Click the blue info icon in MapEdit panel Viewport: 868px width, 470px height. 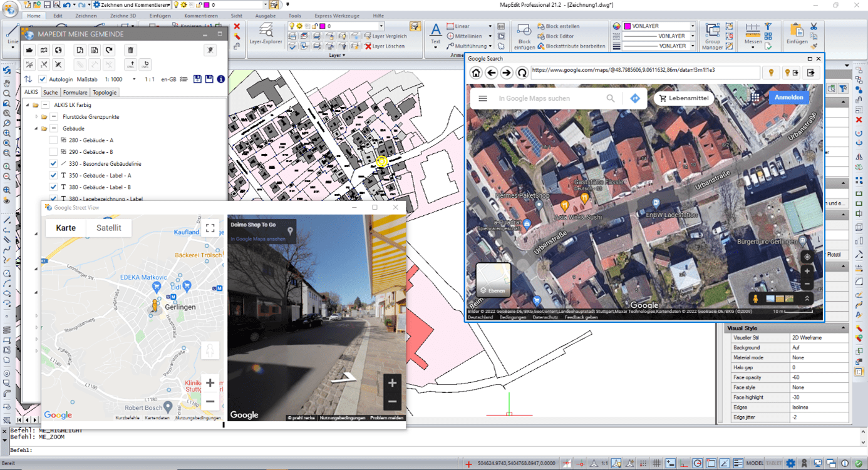click(220, 79)
